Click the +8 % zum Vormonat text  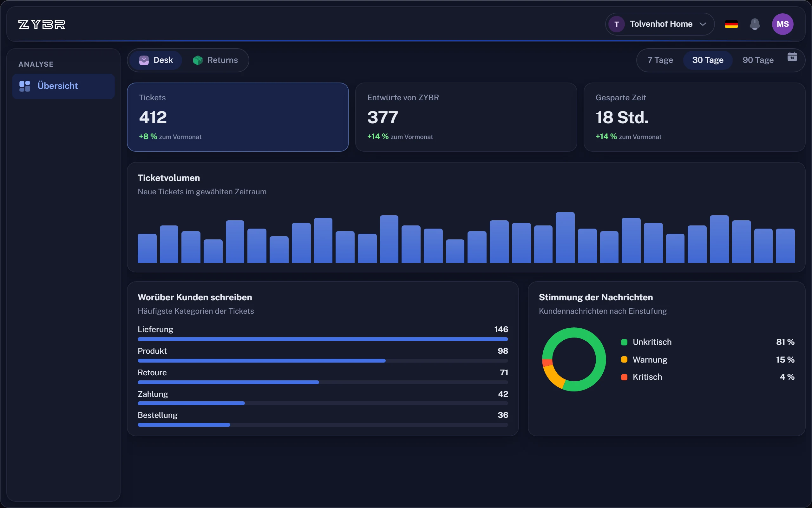[170, 137]
